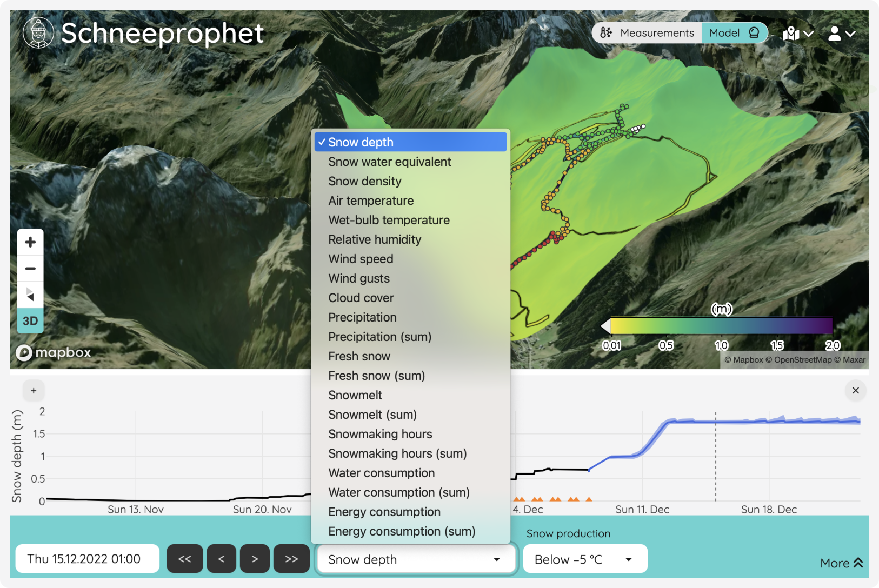Select Cloud cover option
Screen dimensions: 879x588
tap(411, 298)
